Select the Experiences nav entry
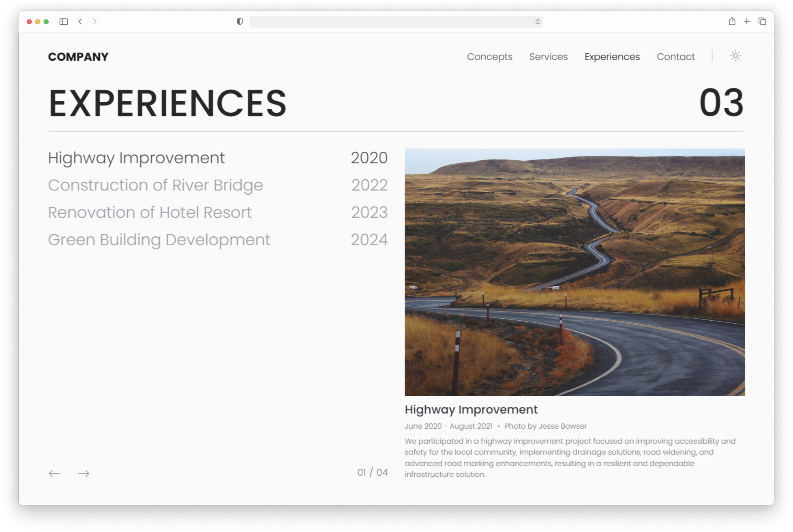Viewport: 793px width, 532px height. [x=612, y=57]
